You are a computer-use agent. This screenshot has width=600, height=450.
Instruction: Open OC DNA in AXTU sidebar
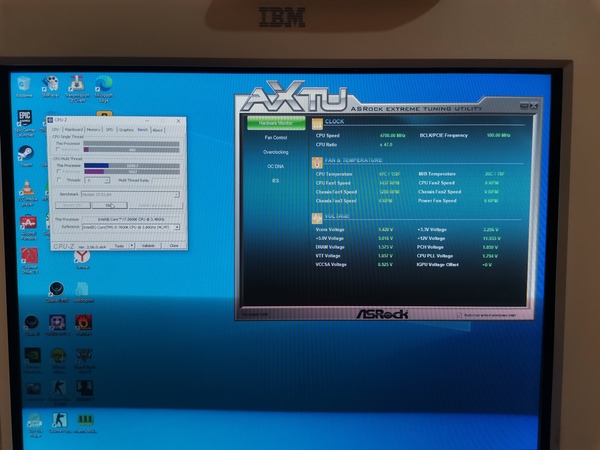[276, 166]
